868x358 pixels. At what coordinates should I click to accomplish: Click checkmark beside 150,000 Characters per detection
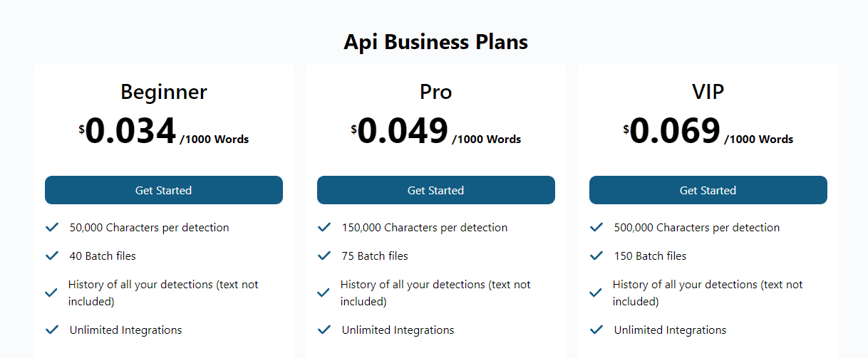(324, 228)
